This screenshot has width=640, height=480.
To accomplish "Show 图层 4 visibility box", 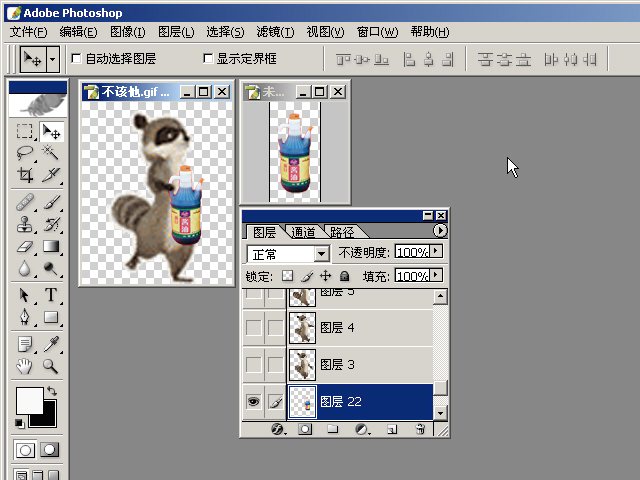I will pyautogui.click(x=253, y=327).
